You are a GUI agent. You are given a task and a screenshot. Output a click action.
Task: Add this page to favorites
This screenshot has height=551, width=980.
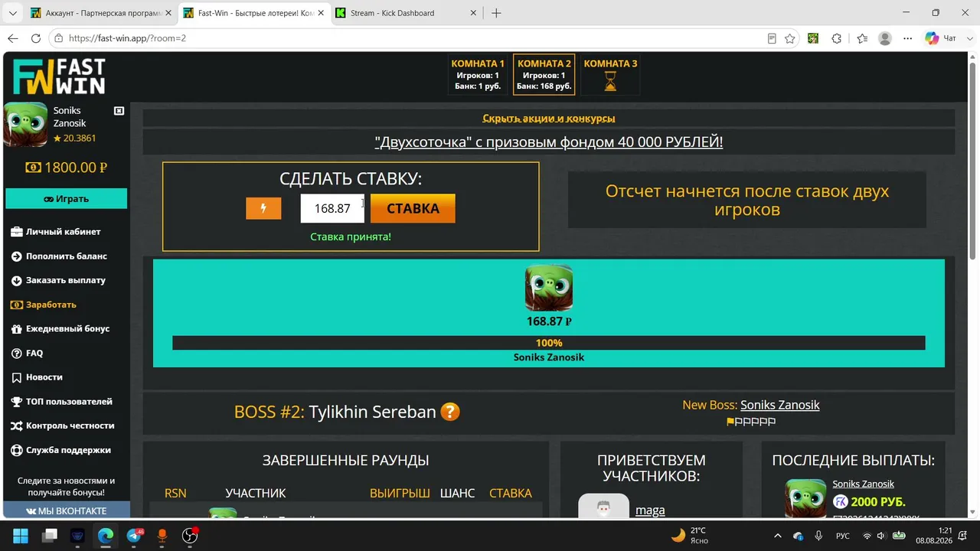[789, 38]
